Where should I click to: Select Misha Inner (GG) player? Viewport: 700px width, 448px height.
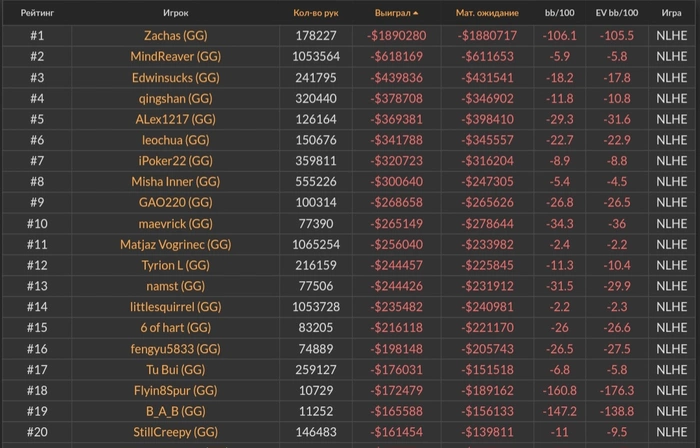click(x=175, y=182)
